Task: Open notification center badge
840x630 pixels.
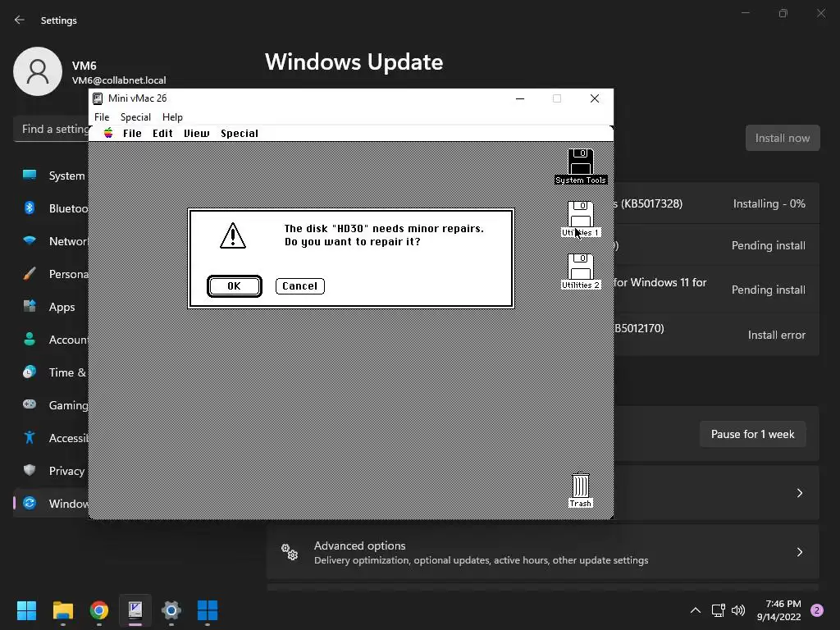Action: point(817,610)
